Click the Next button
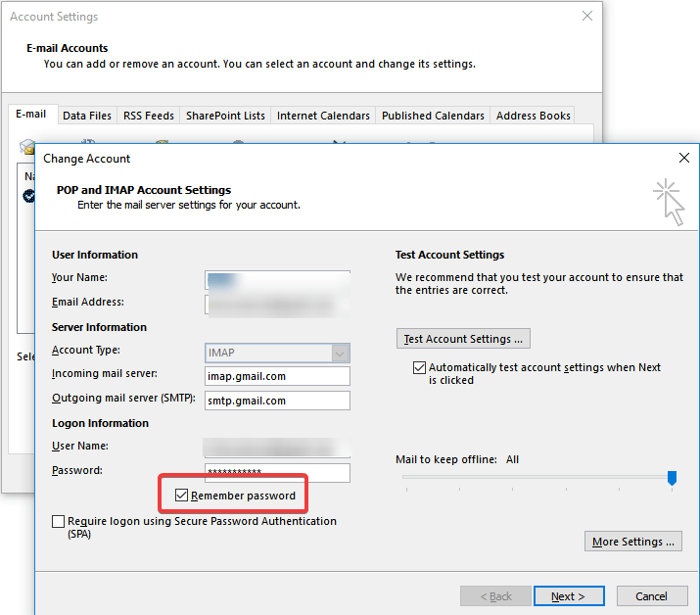The height and width of the screenshot is (615, 700). point(569,596)
